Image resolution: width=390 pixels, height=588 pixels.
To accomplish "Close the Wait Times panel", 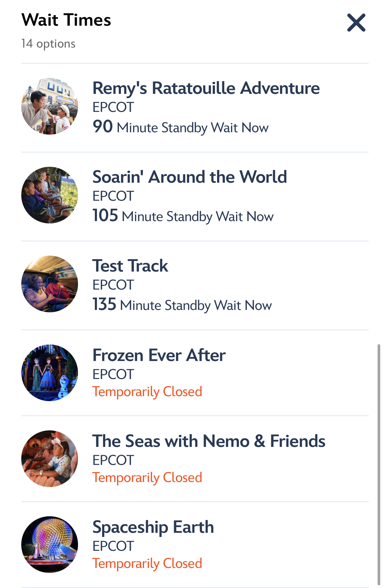I will click(x=356, y=23).
